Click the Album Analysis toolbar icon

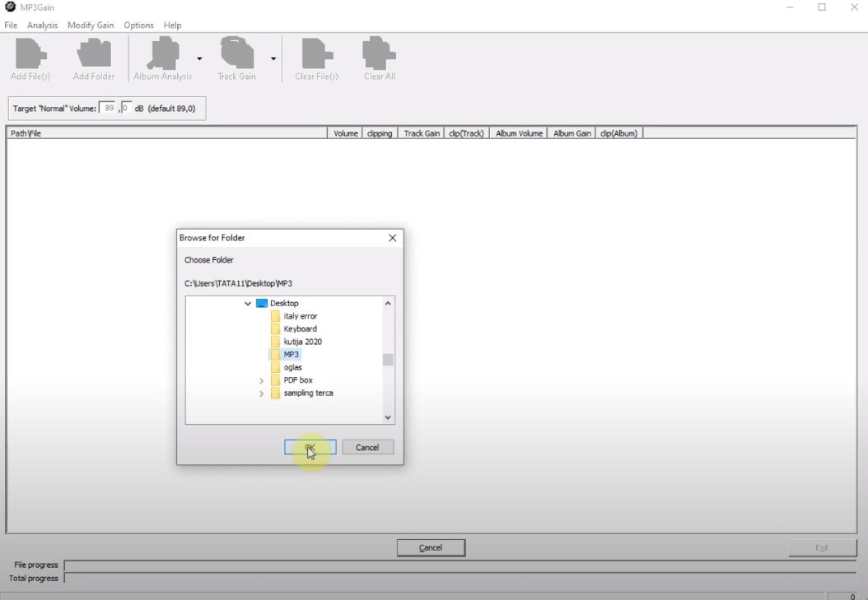[163, 53]
